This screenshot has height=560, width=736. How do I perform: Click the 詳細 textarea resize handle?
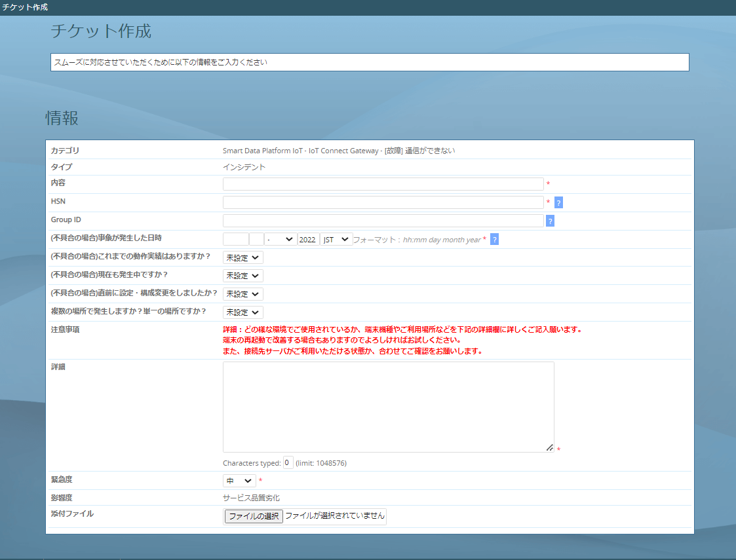tap(550, 448)
